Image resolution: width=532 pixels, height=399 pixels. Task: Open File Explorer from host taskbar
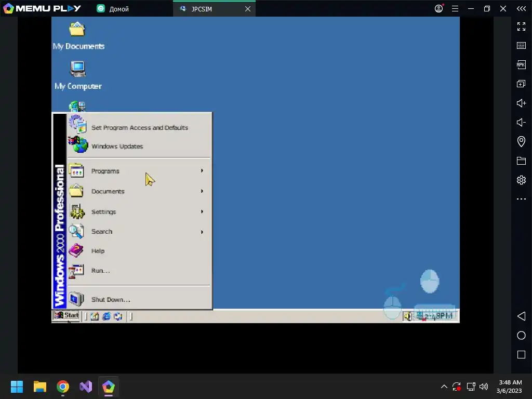tap(39, 387)
